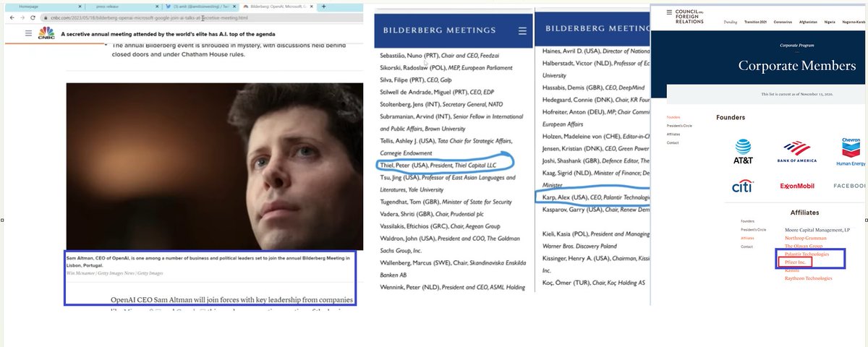Click the Facebook logo
This screenshot has width=868, height=347.
(851, 186)
